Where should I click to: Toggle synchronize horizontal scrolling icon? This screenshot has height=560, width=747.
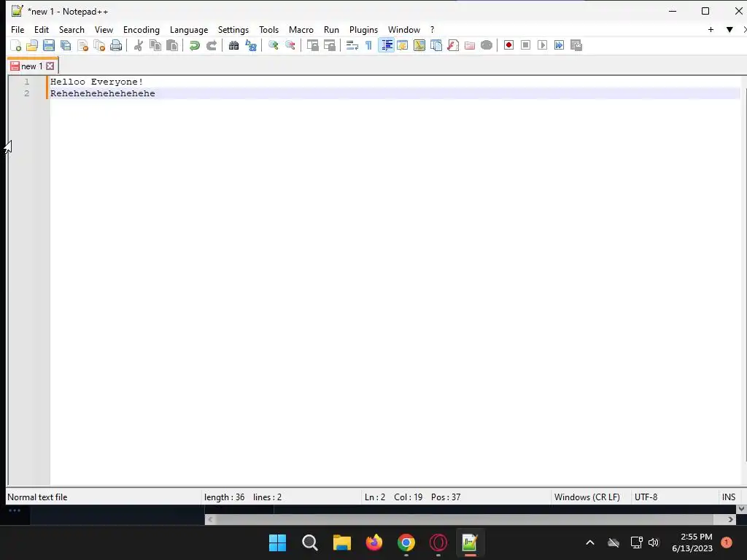[329, 45]
